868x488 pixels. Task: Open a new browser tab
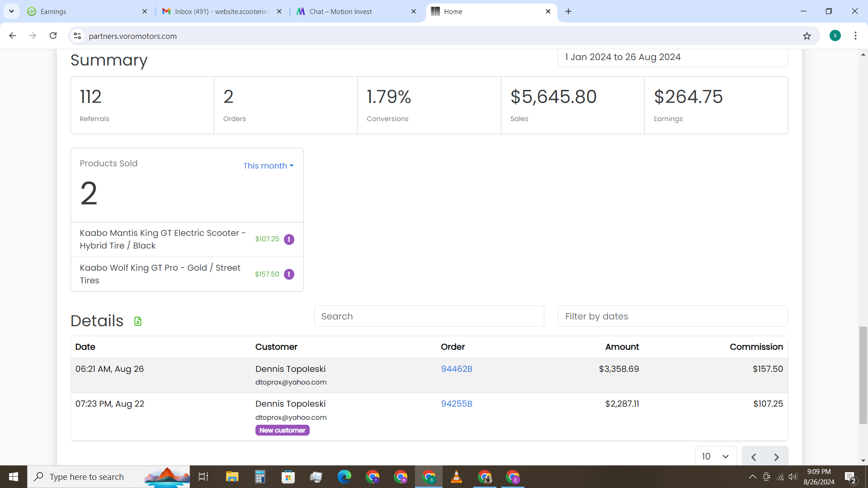click(x=568, y=11)
